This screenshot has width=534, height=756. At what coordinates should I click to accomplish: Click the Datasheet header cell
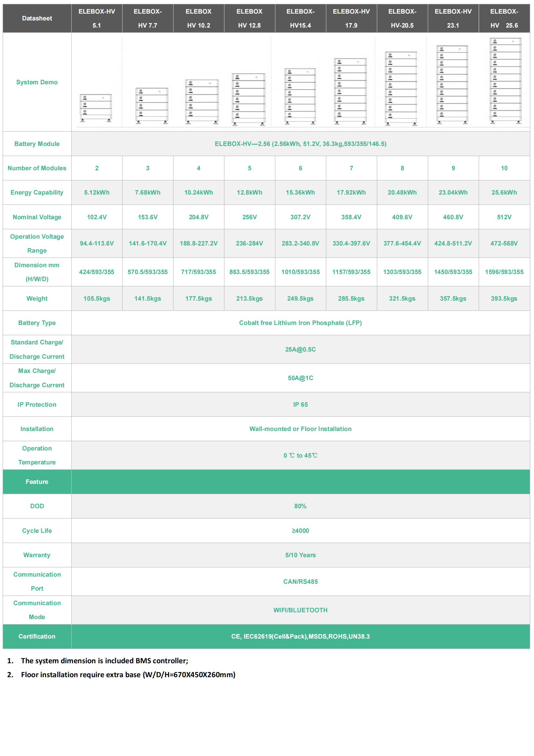pos(37,18)
